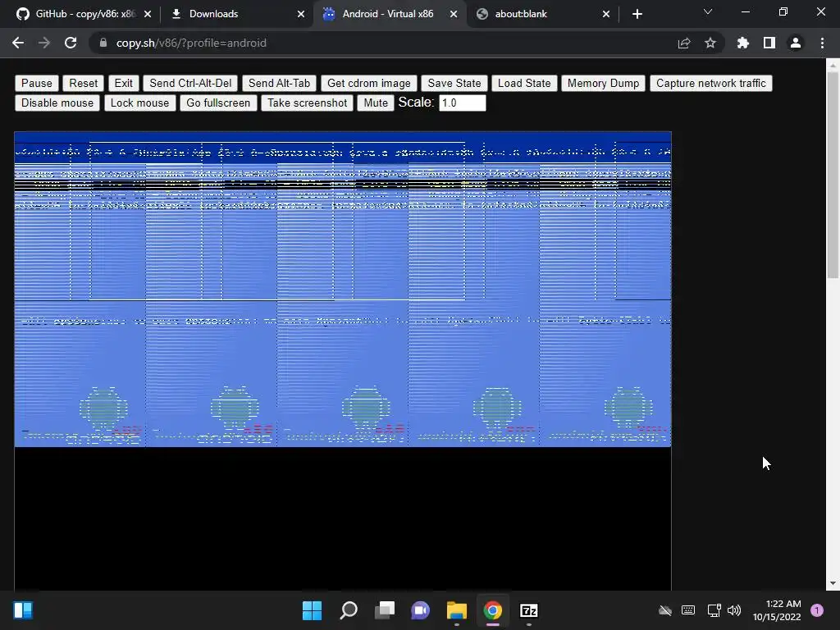This screenshot has height=630, width=840.
Task: Send Ctrl-Alt-Del to the emulator
Action: pos(190,83)
